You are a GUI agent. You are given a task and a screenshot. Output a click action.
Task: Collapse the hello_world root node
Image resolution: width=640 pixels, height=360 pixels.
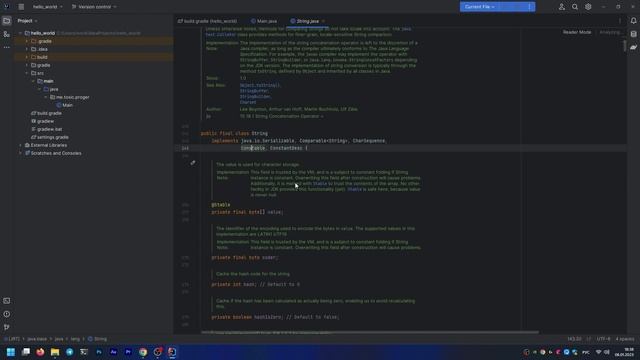click(20, 33)
